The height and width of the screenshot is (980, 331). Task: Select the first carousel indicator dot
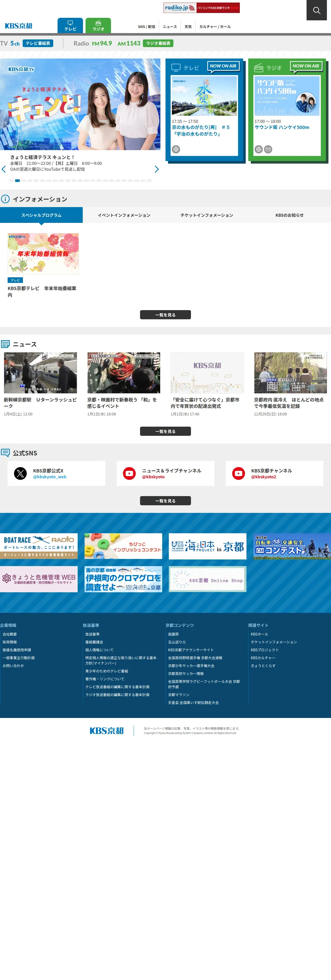pos(11,181)
